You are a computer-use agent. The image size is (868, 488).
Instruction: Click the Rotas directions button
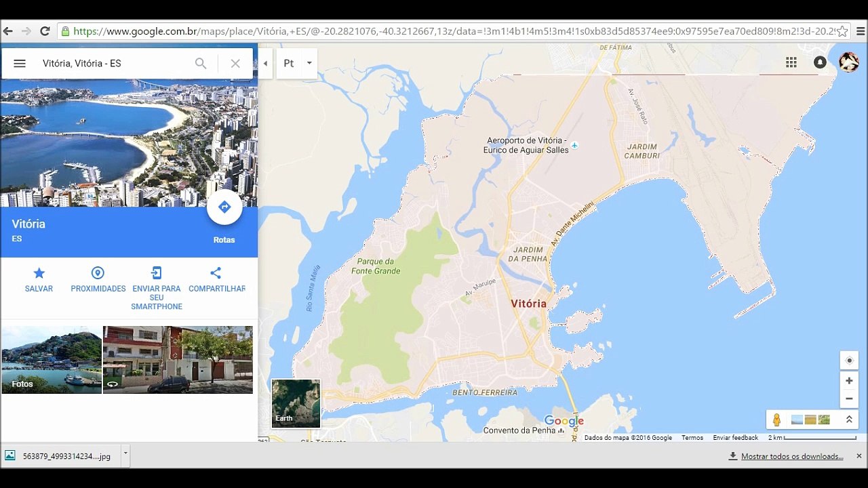[224, 207]
